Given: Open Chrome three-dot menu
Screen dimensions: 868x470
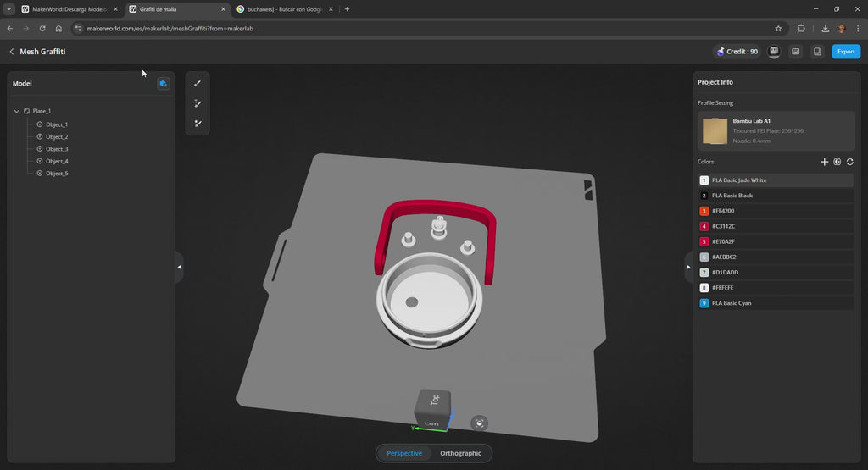Looking at the screenshot, I should tap(858, 28).
